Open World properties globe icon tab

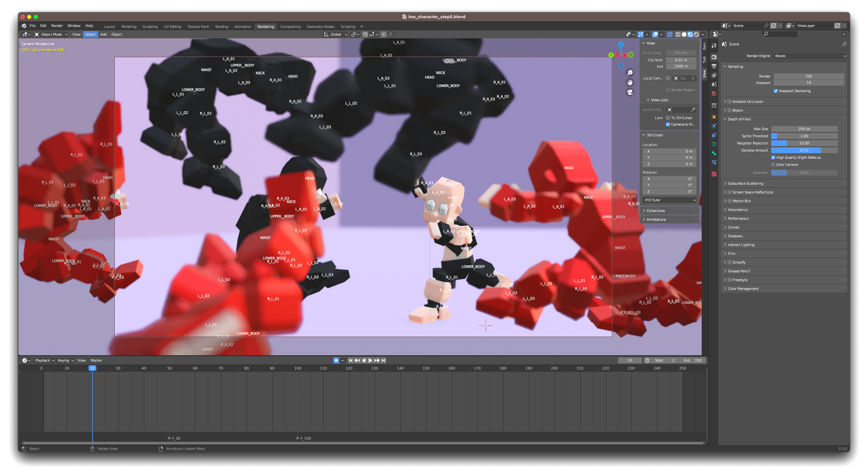(x=714, y=94)
